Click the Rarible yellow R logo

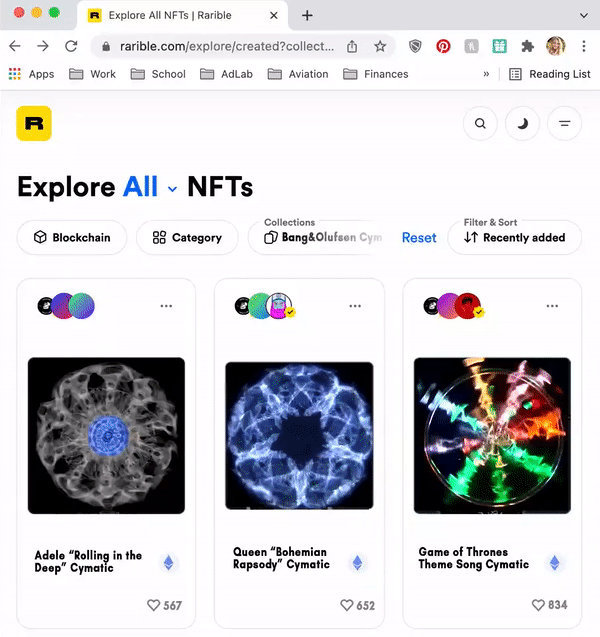(34, 123)
